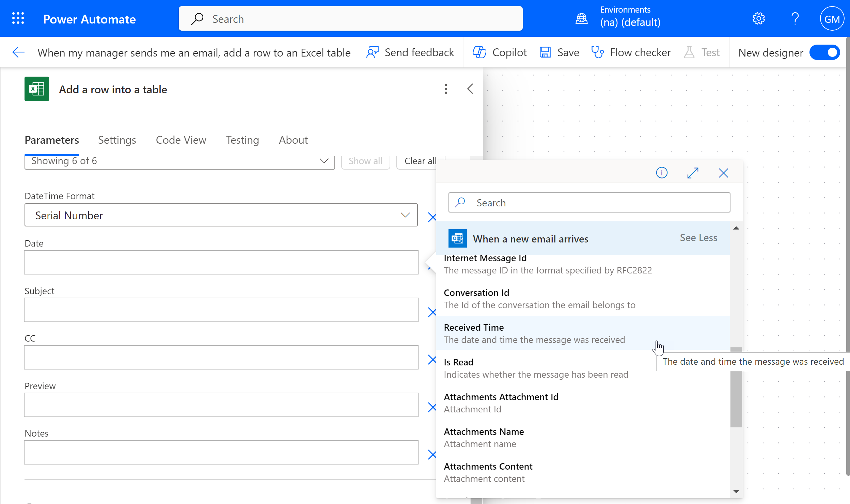Click See Less link for email trigger
This screenshot has width=850, height=504.
[x=698, y=238]
